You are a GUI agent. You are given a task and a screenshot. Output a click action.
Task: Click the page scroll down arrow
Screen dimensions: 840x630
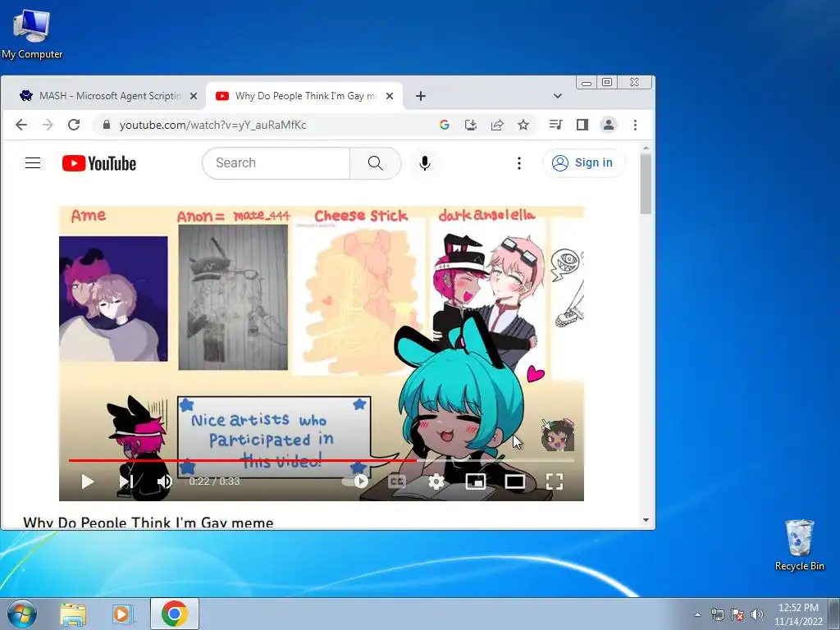click(646, 520)
